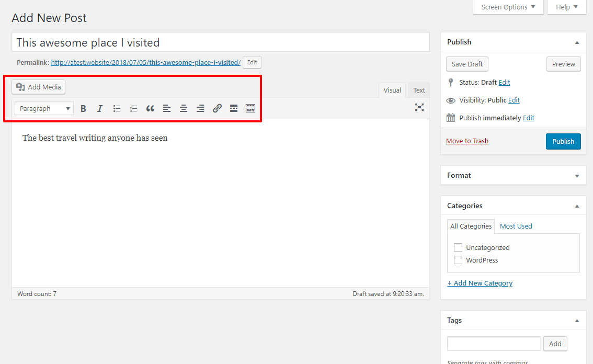The image size is (593, 364).
Task: Edit the post Visibility
Action: click(514, 100)
